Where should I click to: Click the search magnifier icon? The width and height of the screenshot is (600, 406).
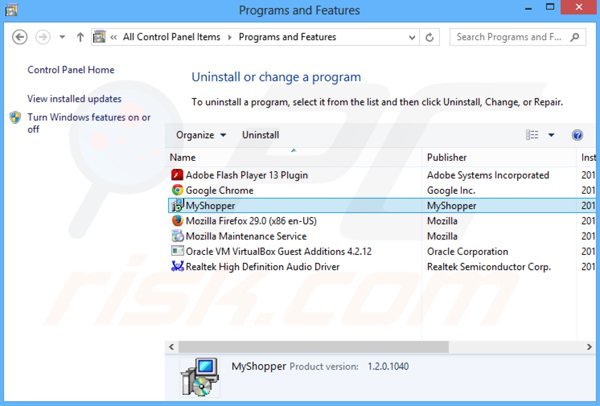tap(574, 37)
